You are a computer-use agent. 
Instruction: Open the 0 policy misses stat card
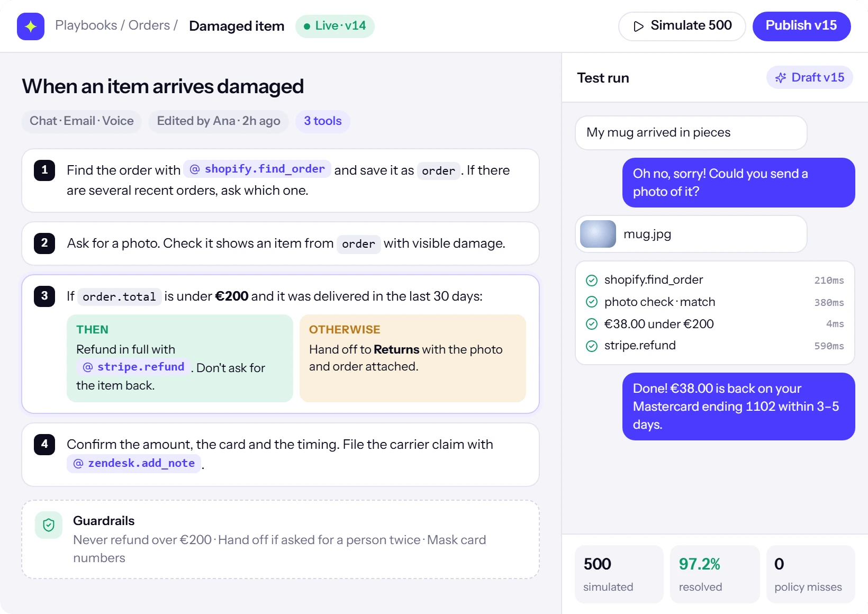pos(810,574)
